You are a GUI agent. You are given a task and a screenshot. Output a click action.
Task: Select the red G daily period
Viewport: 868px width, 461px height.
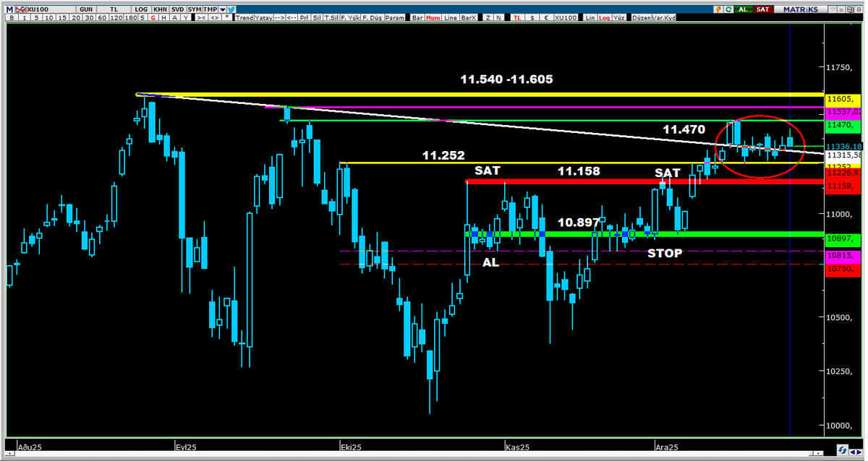point(153,17)
